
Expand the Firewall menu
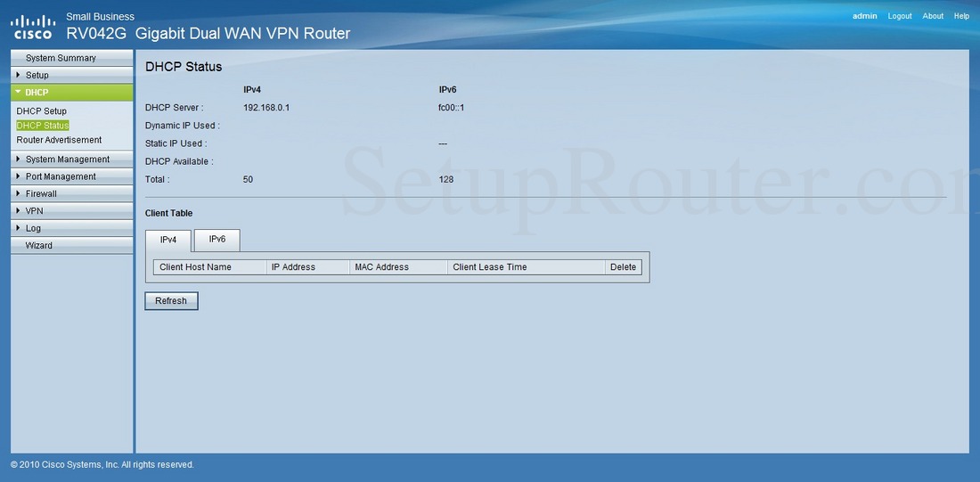[72, 194]
